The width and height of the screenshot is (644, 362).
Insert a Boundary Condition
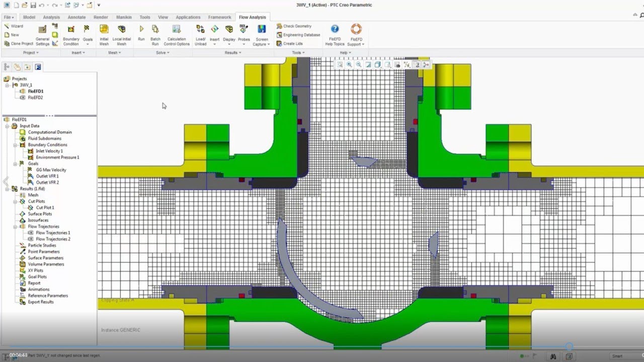point(71,35)
